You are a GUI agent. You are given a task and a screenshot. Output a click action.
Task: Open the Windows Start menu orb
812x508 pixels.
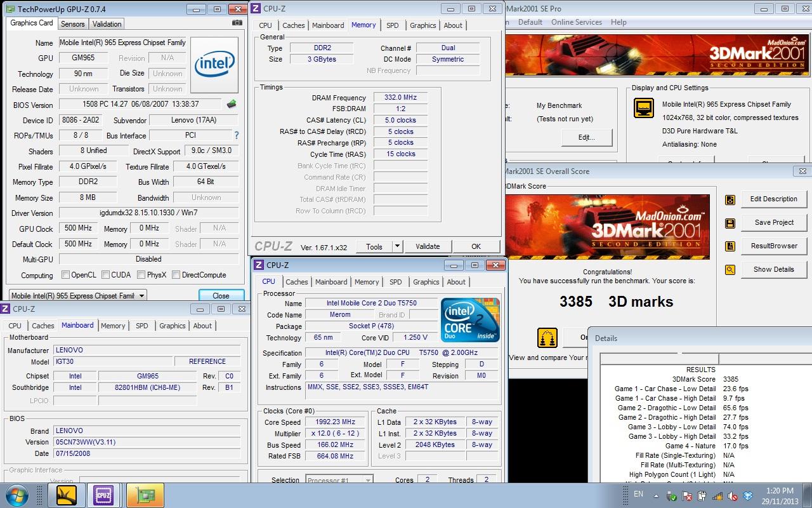click(x=16, y=494)
